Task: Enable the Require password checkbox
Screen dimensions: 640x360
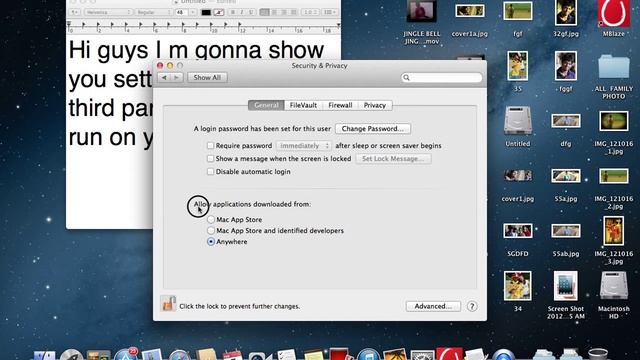Action: click(210, 145)
